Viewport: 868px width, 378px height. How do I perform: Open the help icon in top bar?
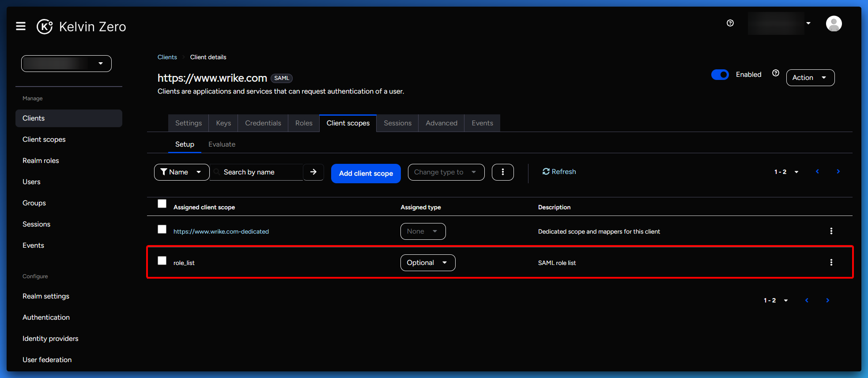(x=730, y=23)
